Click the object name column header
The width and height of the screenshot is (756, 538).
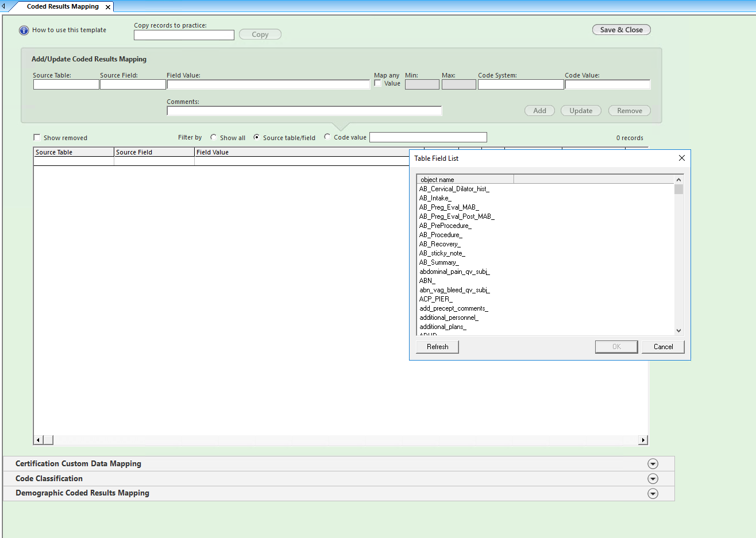465,179
